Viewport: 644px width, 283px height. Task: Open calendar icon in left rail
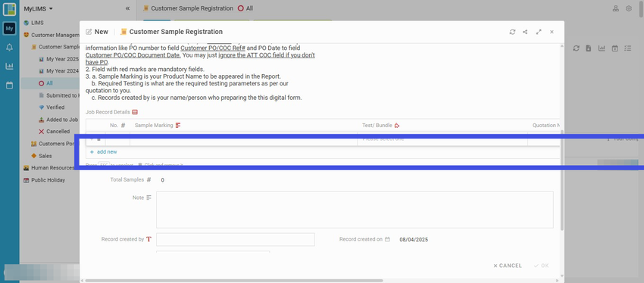tap(9, 86)
